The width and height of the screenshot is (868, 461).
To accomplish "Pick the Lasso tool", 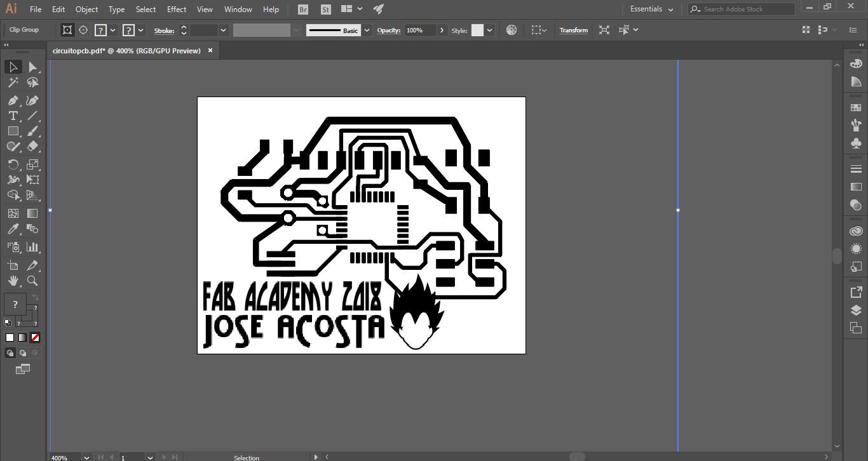I will click(x=32, y=83).
